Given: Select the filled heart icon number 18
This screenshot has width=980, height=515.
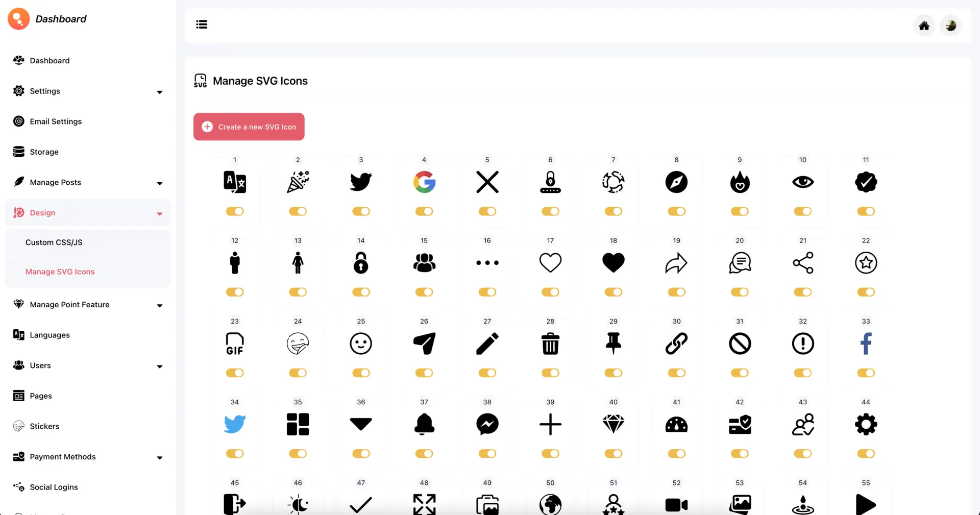Looking at the screenshot, I should point(614,262).
